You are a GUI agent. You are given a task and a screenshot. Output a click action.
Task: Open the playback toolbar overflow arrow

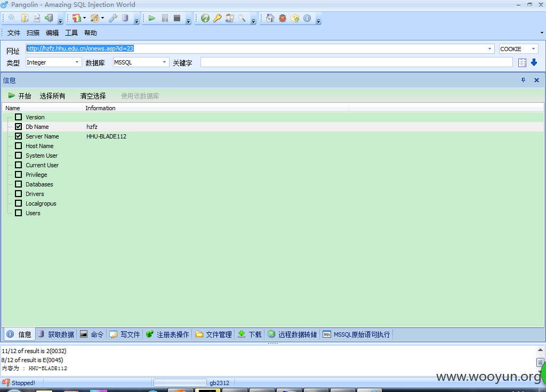click(x=188, y=21)
